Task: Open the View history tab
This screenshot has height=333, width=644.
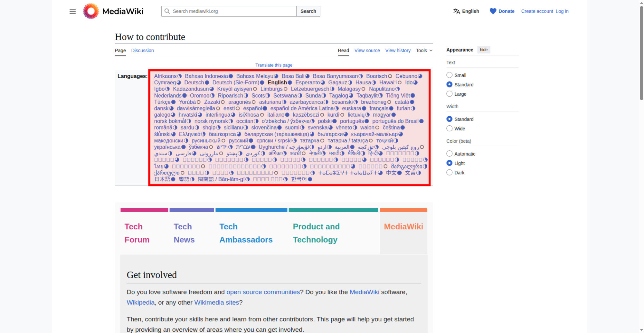Action: pos(398,51)
